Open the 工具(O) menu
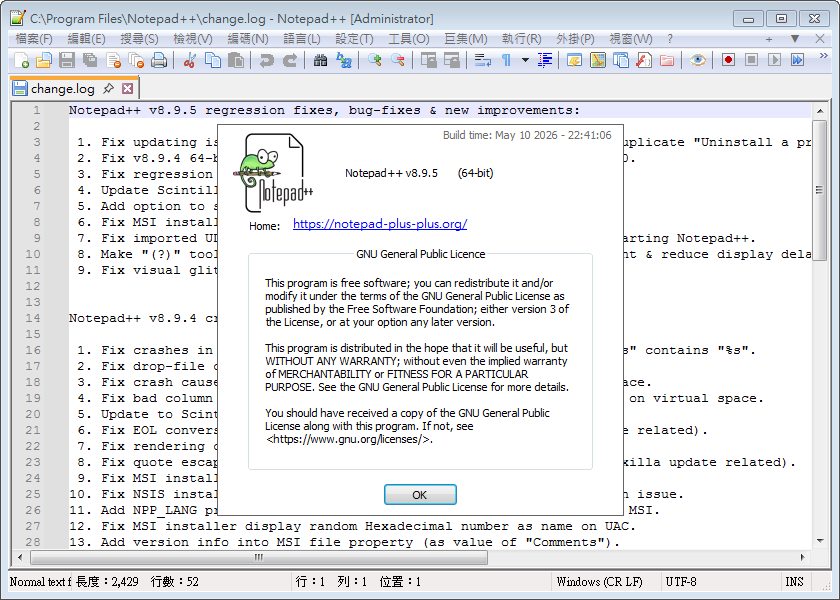Image resolution: width=840 pixels, height=600 pixels. click(x=409, y=39)
